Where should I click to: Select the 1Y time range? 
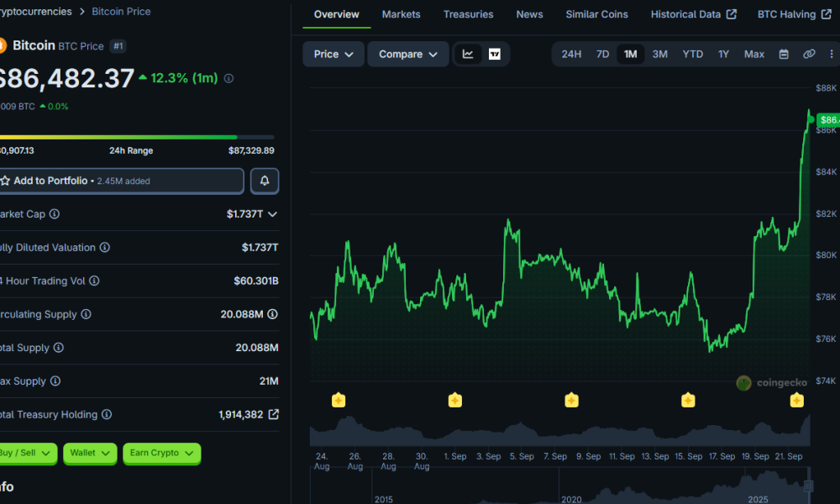(723, 54)
